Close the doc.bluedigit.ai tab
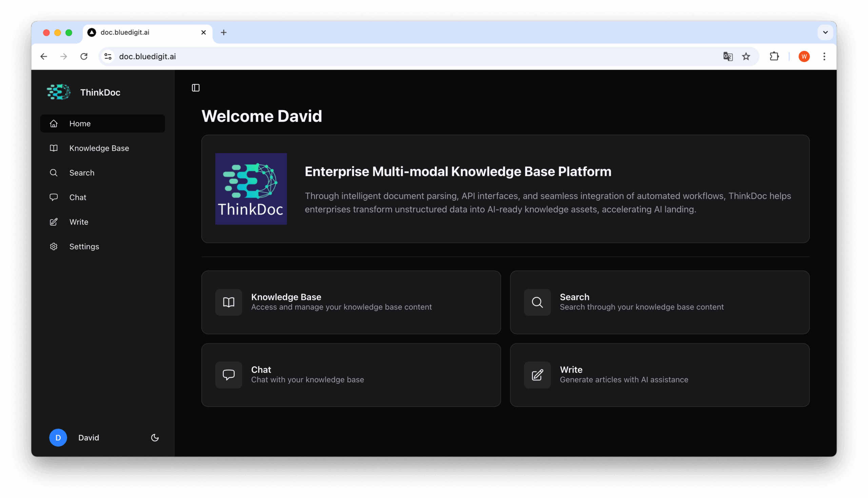Viewport: 868px width, 498px height. [203, 33]
